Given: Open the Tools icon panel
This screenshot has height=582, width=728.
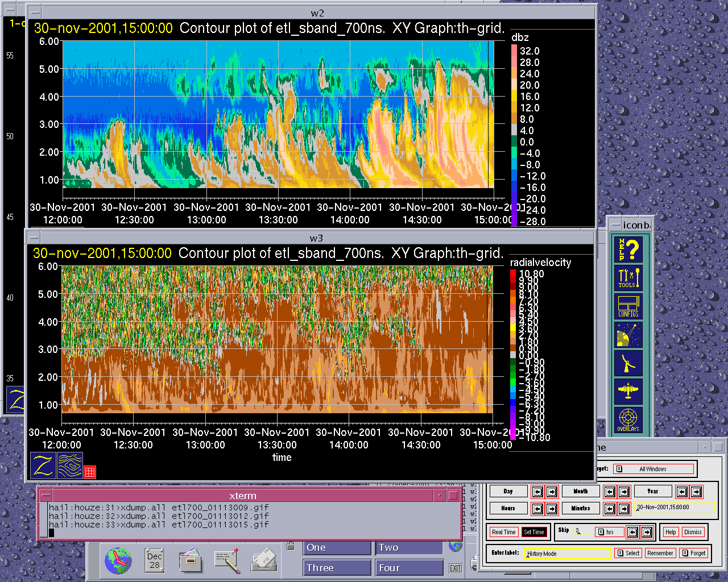Looking at the screenshot, I should (628, 278).
